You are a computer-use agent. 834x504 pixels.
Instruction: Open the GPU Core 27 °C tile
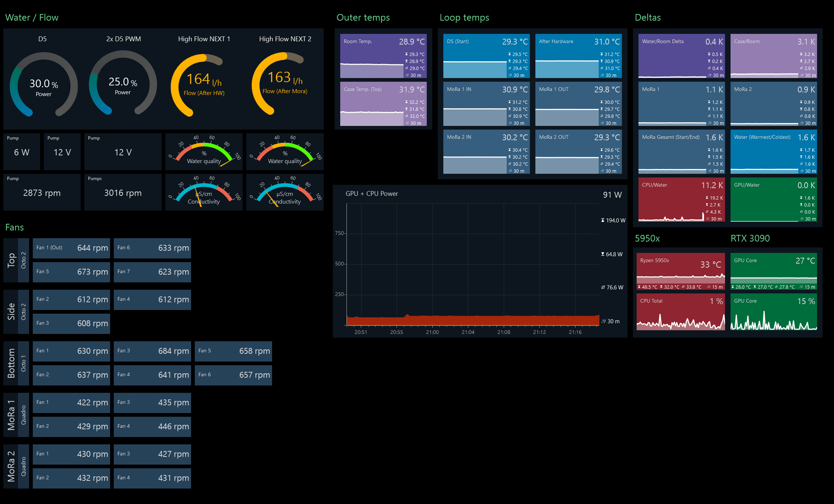coord(774,271)
